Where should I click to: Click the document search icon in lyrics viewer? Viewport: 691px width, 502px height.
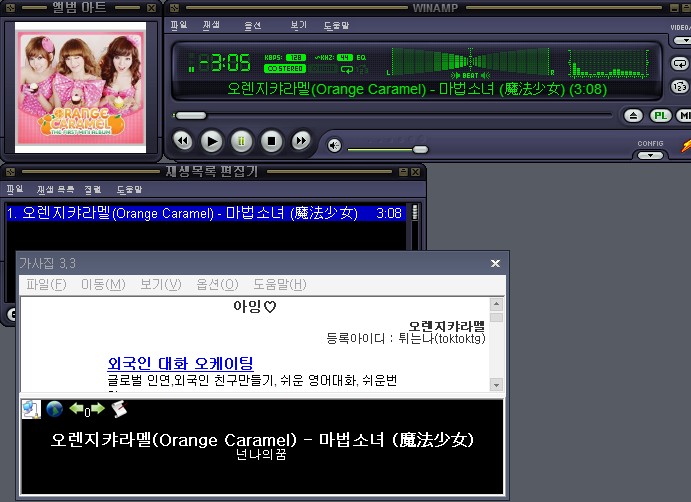[x=31, y=409]
